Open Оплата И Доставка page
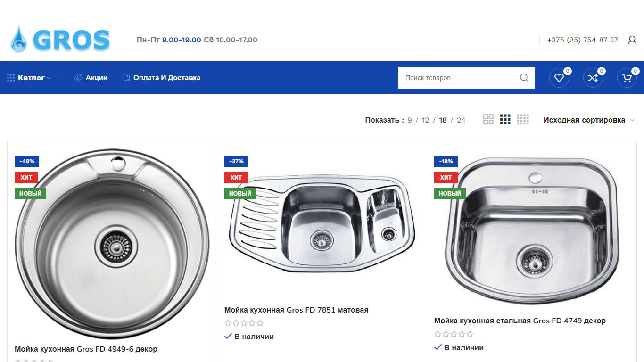This screenshot has width=644, height=362. coord(161,78)
